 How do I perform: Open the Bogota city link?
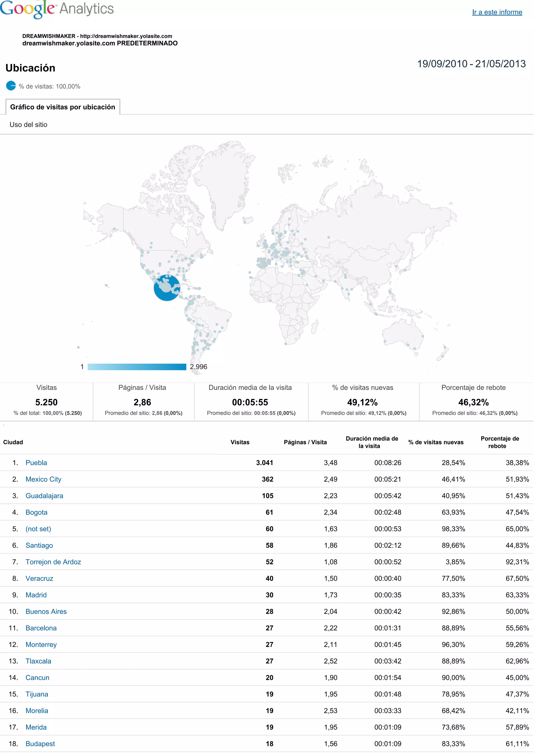click(37, 512)
